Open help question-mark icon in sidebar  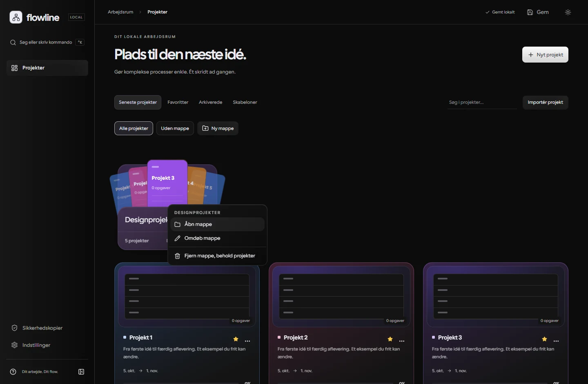(13, 372)
